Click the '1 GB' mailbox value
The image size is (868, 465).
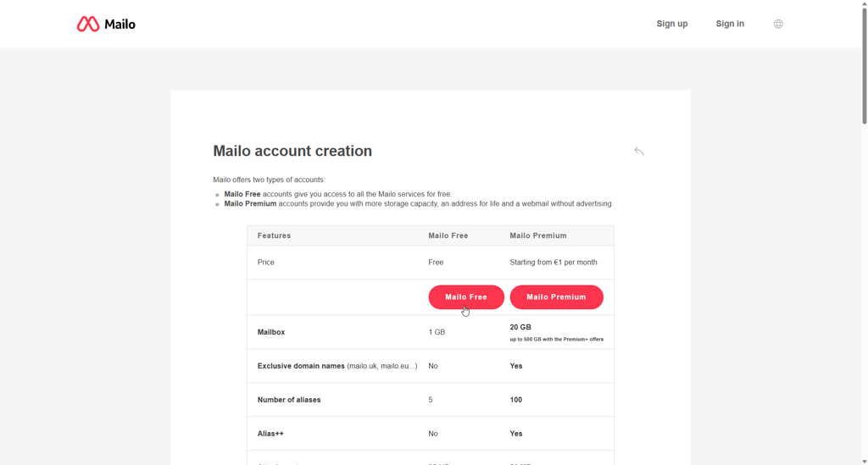437,332
